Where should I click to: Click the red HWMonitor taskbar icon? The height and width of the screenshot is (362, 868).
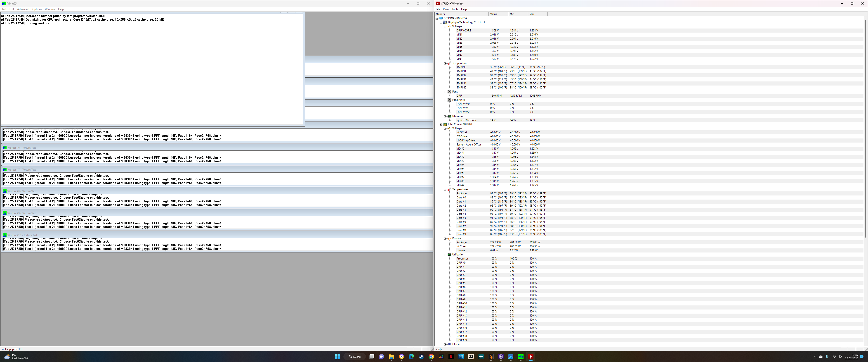point(531,357)
